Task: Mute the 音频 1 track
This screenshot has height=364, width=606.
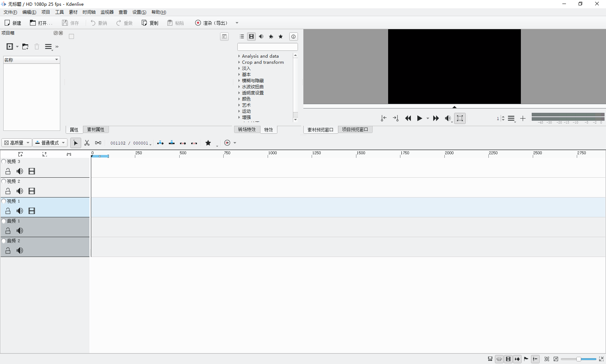Action: pos(20,231)
